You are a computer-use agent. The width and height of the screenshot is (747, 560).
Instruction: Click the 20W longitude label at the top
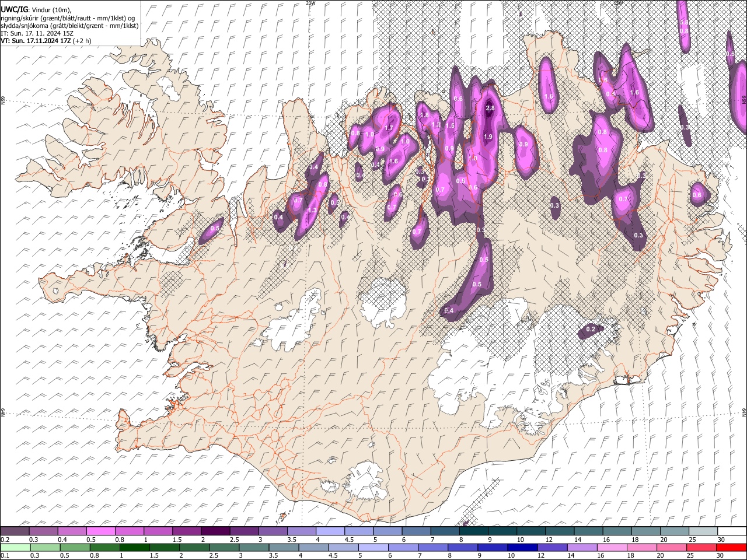point(310,3)
